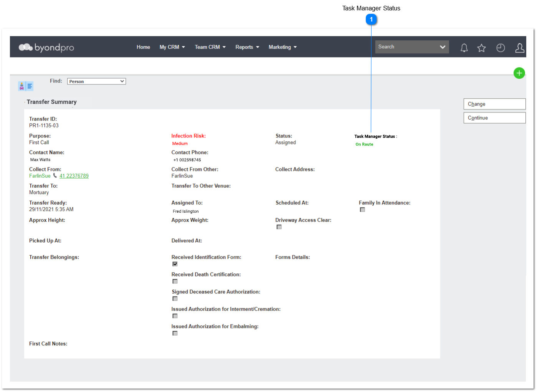Click the Continue button
Image resolution: width=537 pixels, height=392 pixels.
pos(494,118)
